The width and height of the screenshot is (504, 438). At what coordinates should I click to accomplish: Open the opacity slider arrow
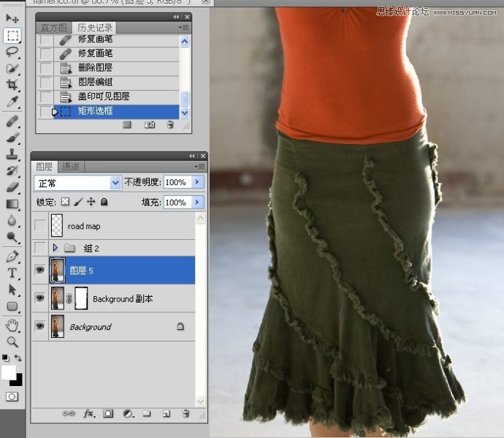point(197,183)
